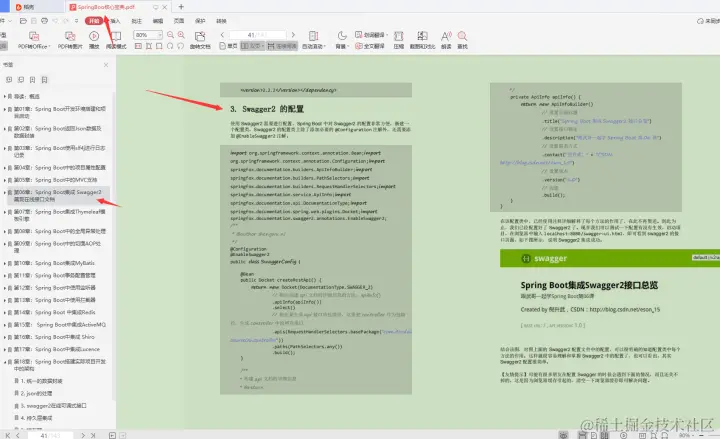
Task: Go to next page arrow in toolbar
Action: [x=293, y=35]
